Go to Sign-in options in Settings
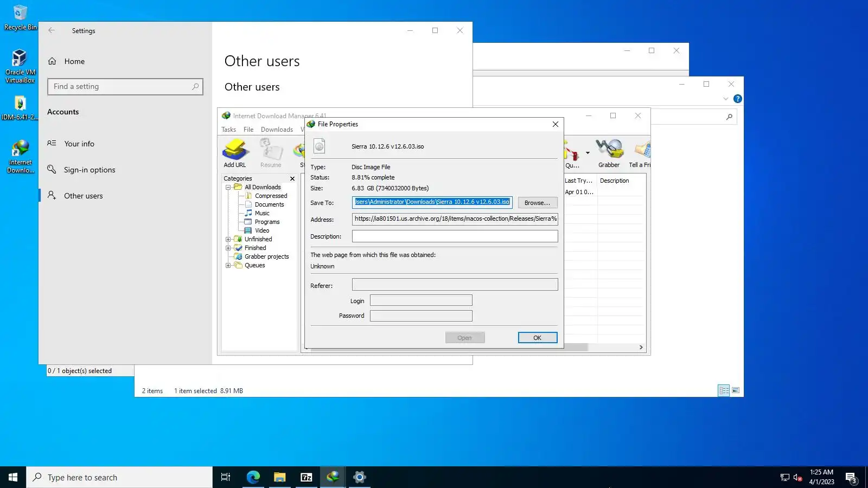868x488 pixels. point(90,170)
